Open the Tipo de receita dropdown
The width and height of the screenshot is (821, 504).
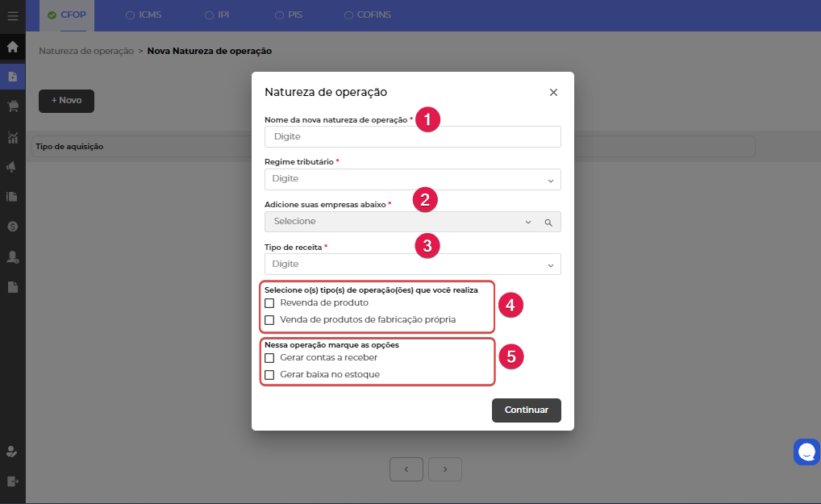pyautogui.click(x=412, y=264)
